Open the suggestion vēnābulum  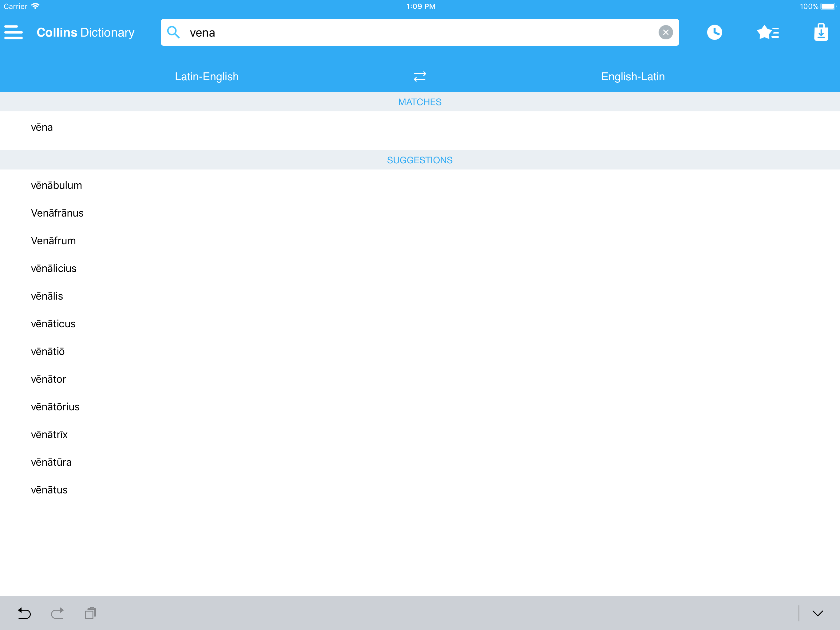pyautogui.click(x=56, y=185)
